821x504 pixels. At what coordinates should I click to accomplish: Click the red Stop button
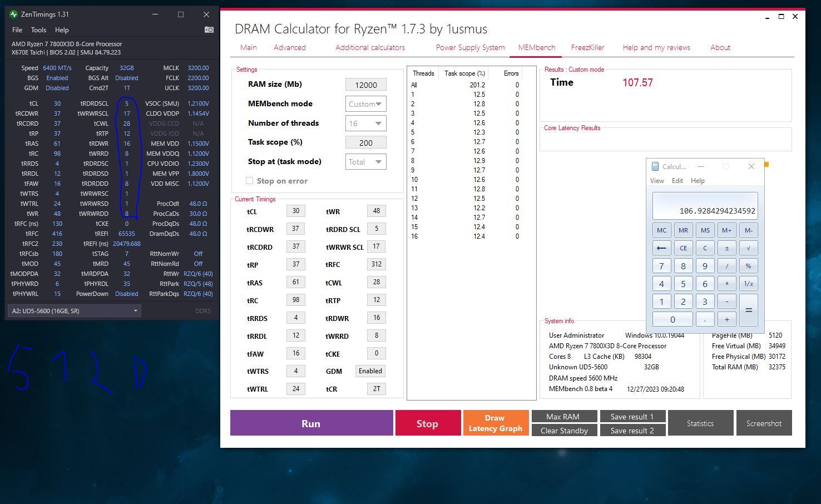(428, 423)
